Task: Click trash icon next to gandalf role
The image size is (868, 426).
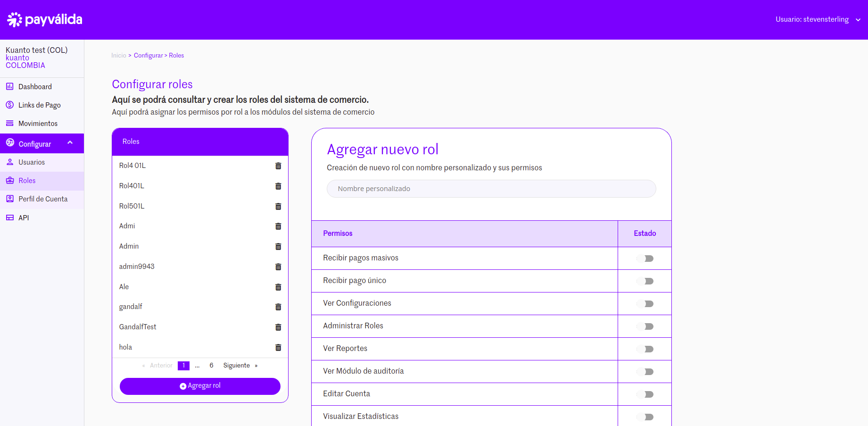Action: pyautogui.click(x=278, y=307)
